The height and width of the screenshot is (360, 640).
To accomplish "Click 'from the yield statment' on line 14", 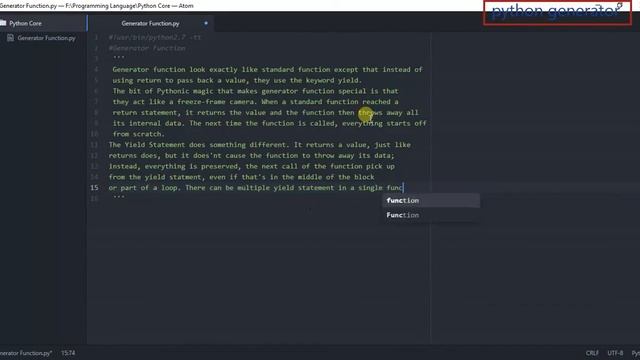I will point(155,177).
